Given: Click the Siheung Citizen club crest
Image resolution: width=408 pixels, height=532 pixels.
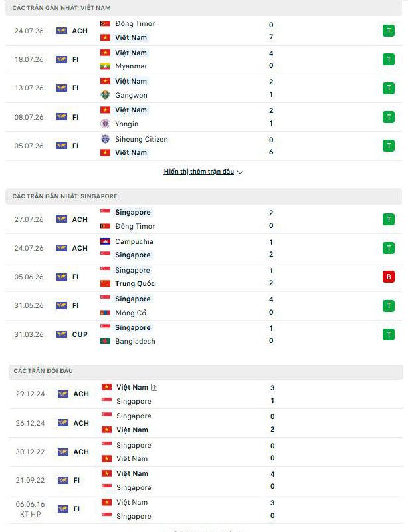Looking at the screenshot, I should click(x=105, y=139).
